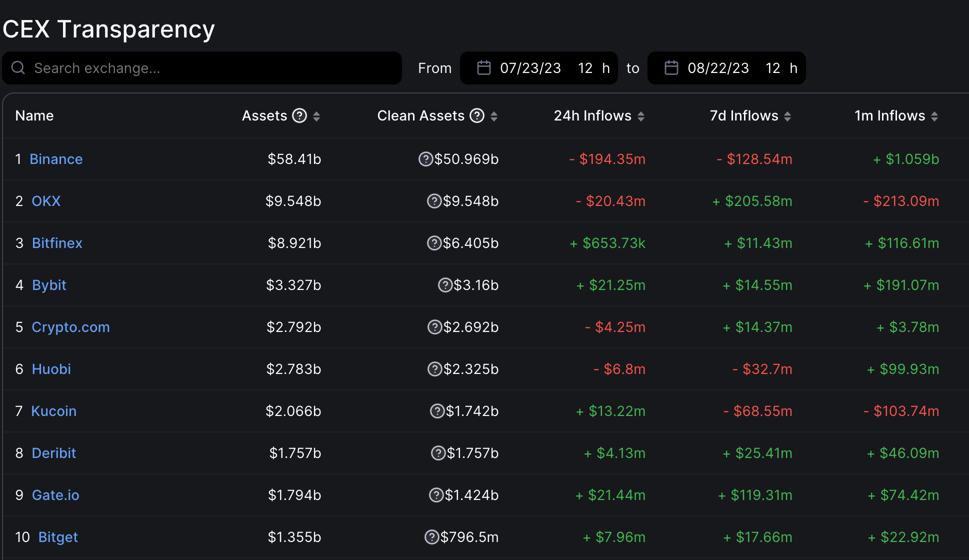Click the Assets column help icon
Image resolution: width=969 pixels, height=560 pixels.
click(x=299, y=116)
